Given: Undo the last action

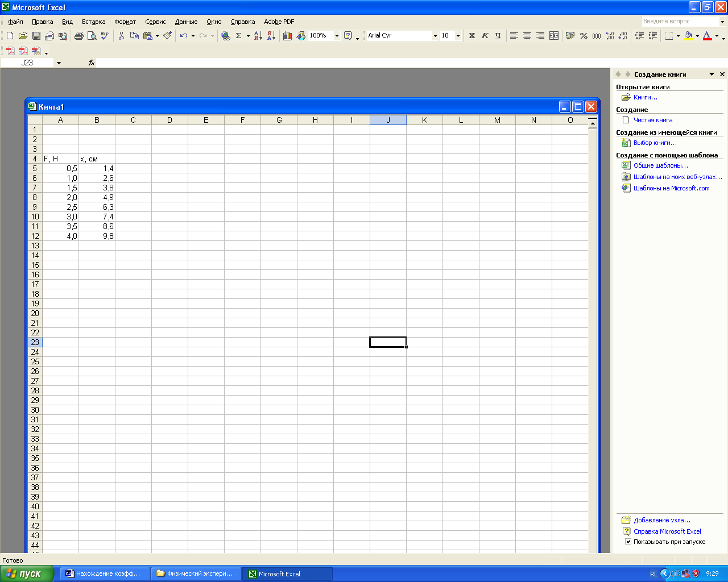Looking at the screenshot, I should [183, 36].
